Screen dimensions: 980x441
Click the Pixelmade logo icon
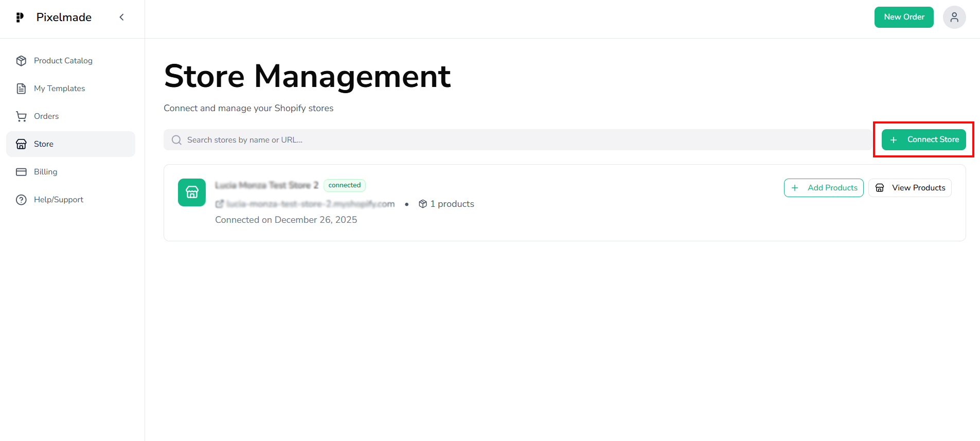20,17
